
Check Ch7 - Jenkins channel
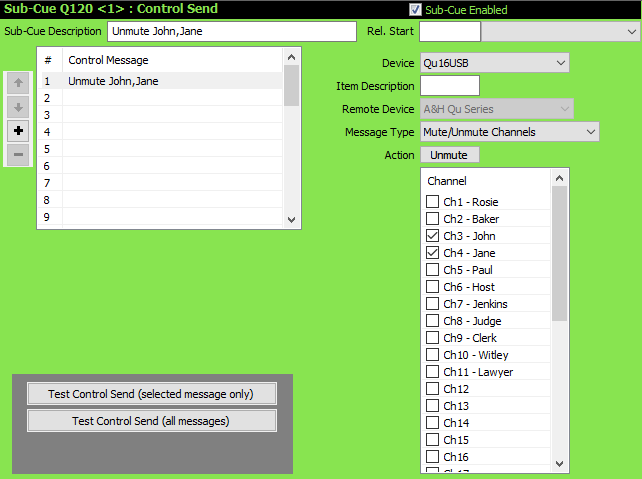click(x=432, y=304)
